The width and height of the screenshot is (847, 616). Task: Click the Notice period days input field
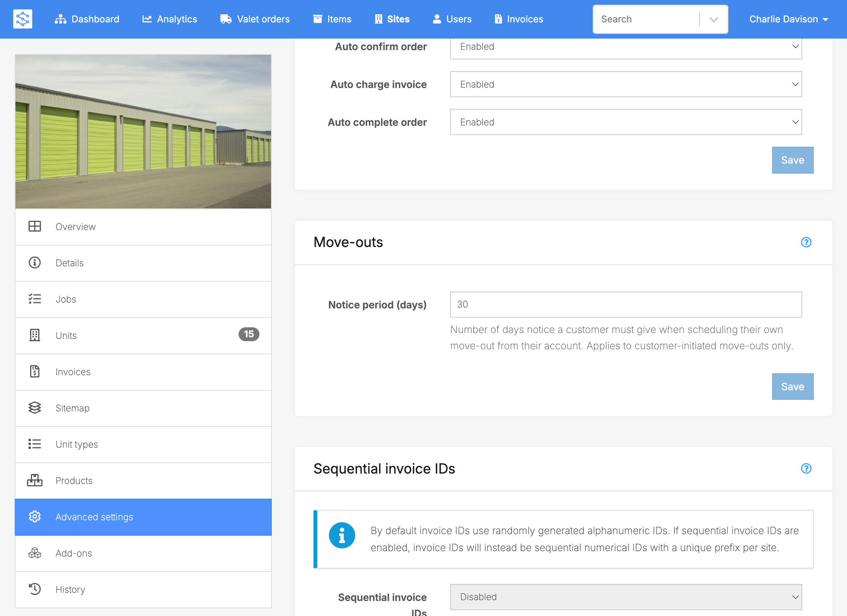tap(626, 305)
